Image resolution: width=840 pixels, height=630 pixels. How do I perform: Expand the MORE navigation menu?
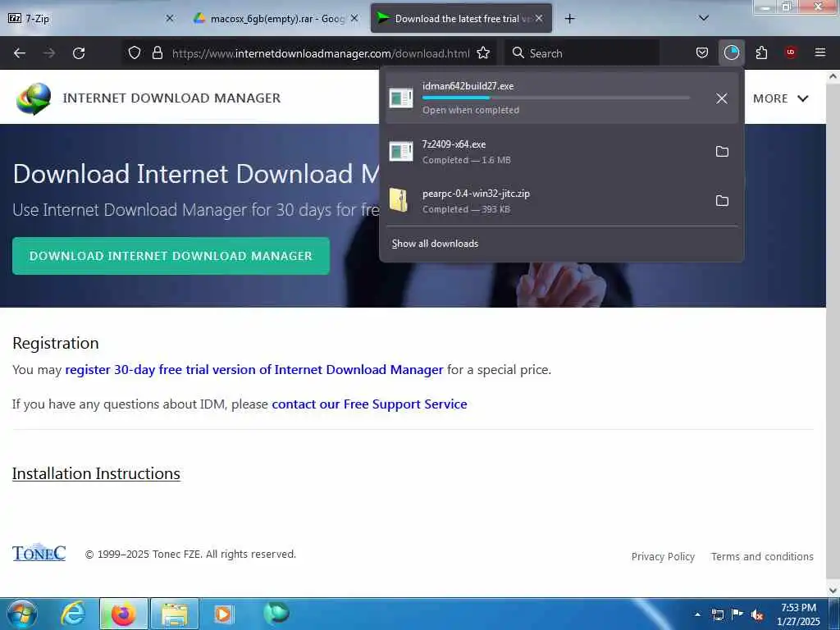[780, 98]
